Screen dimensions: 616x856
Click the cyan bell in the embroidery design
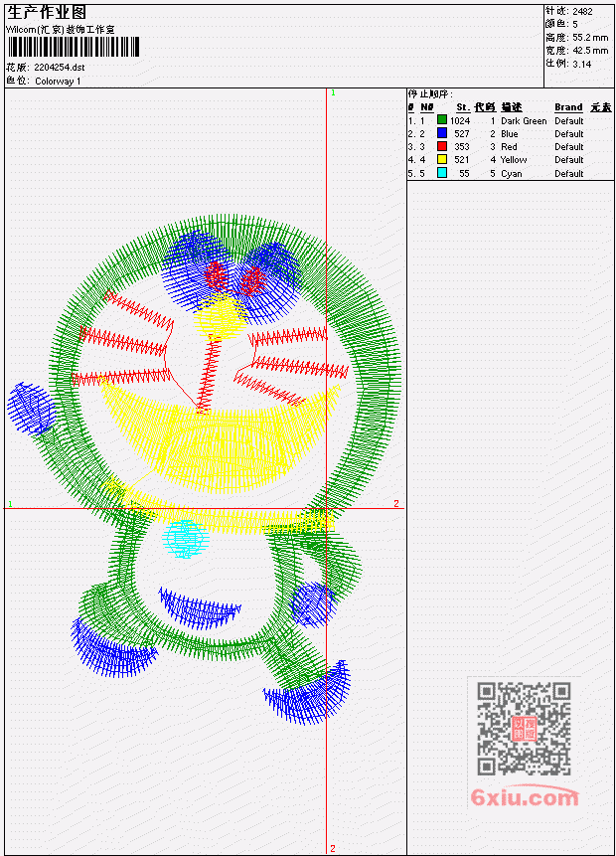(186, 538)
